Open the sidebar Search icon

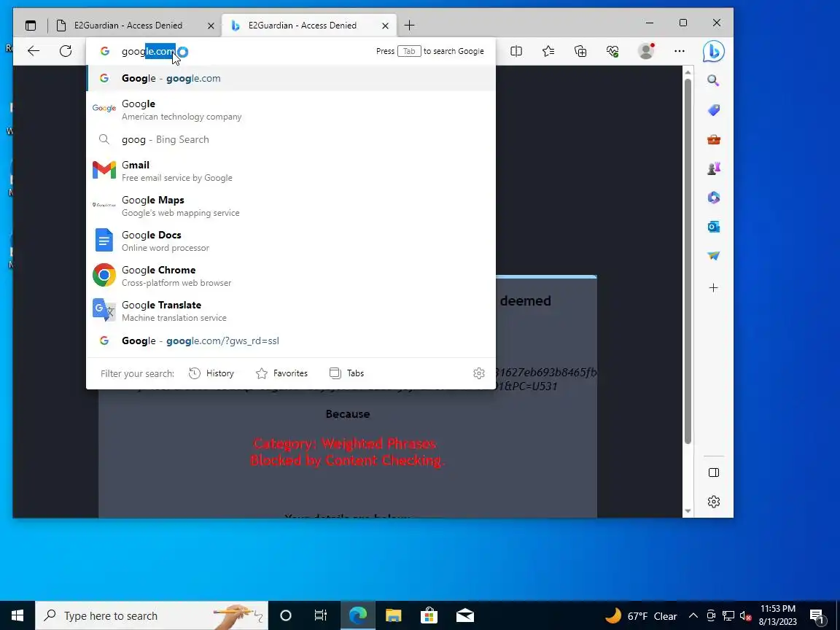pos(713,80)
